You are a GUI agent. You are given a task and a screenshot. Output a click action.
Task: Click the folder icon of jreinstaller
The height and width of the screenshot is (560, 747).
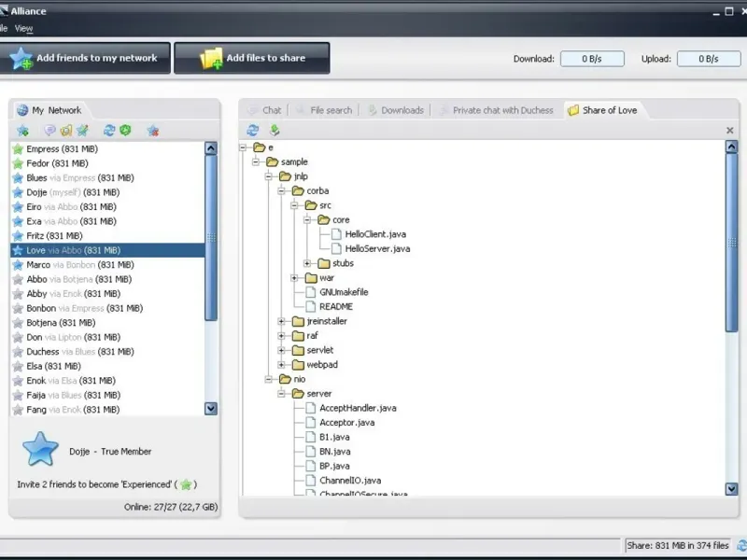298,321
